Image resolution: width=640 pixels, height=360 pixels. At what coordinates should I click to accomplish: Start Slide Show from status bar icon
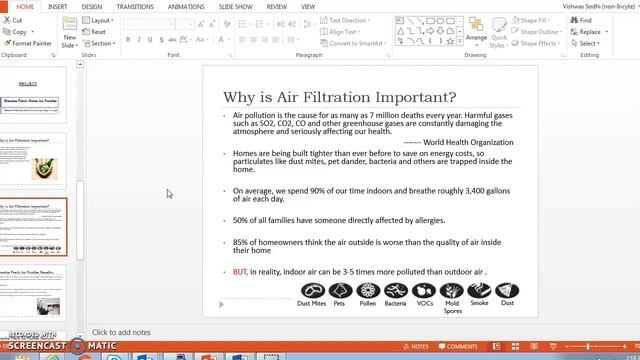click(553, 347)
